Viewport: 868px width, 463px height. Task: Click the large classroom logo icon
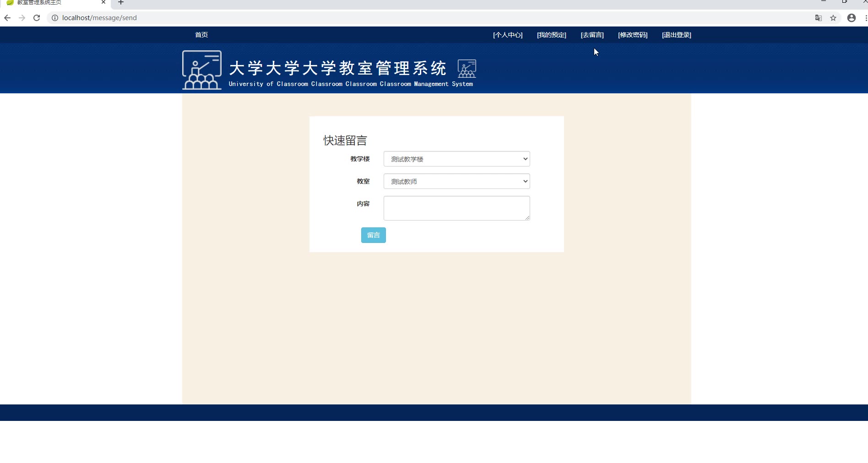[202, 70]
